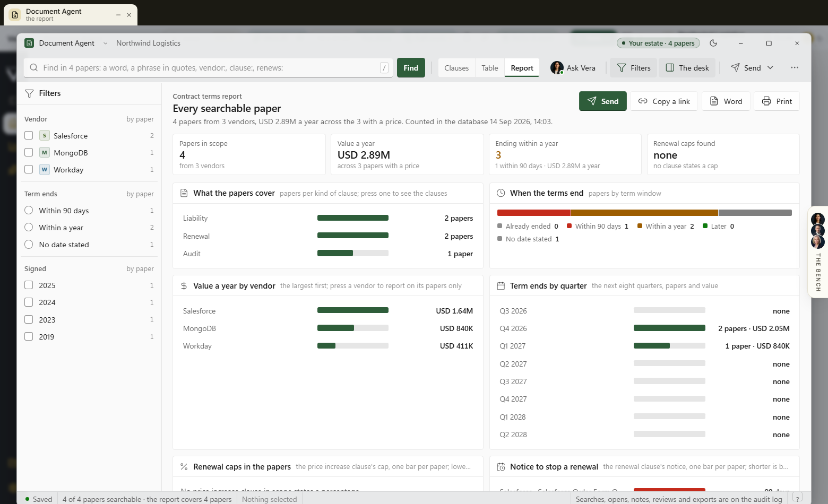Viewport: 828px width, 504px height.
Task: Toggle dark mode moon icon
Action: pos(713,43)
